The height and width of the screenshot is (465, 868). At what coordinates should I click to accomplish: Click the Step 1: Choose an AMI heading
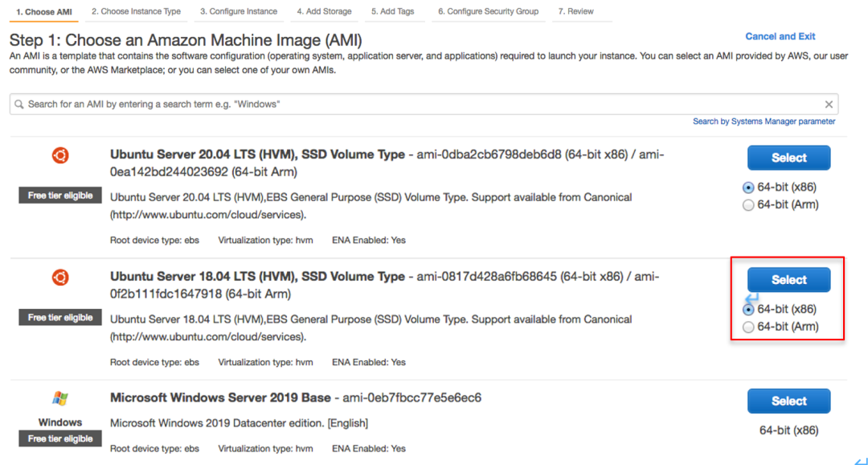point(186,40)
